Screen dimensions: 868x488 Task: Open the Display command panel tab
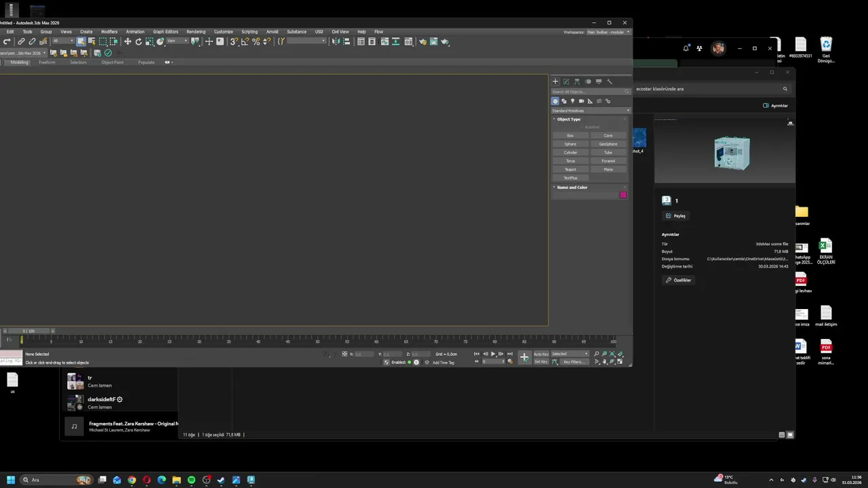click(x=599, y=81)
